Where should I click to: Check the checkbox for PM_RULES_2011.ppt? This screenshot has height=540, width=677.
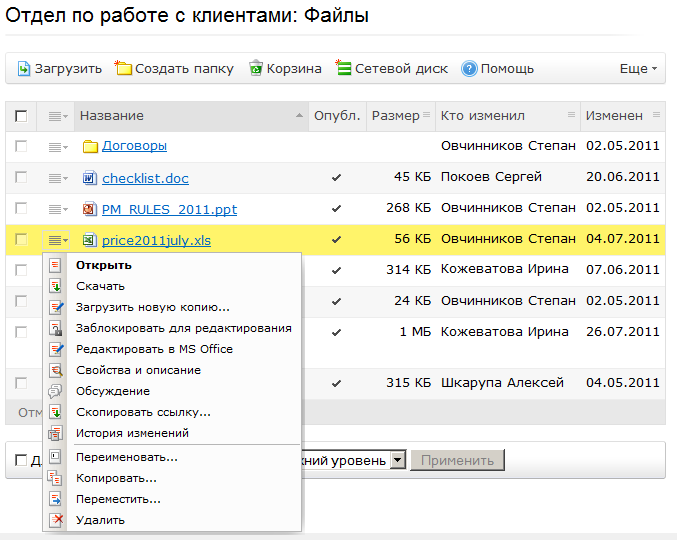pos(21,208)
